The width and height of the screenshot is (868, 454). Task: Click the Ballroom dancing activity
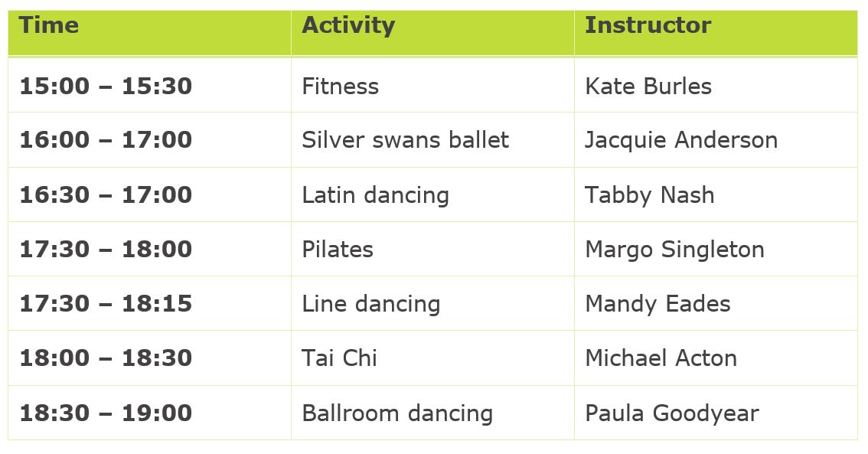397,413
